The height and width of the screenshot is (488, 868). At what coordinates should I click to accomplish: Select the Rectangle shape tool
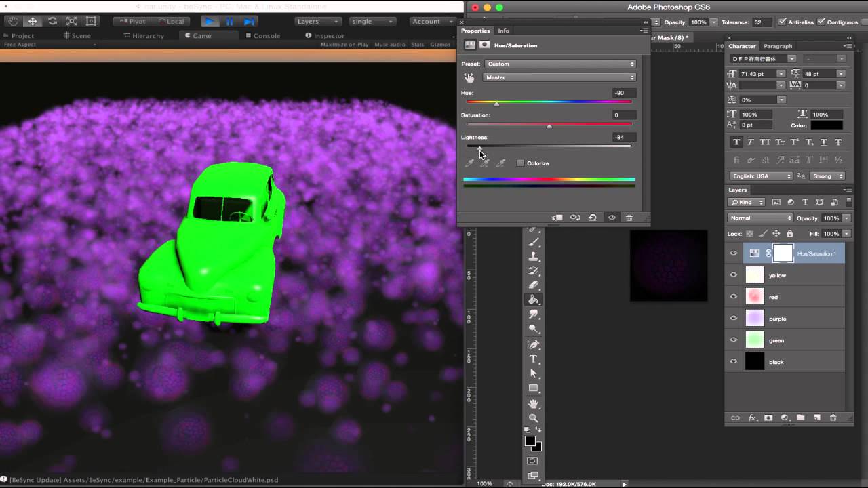pyautogui.click(x=534, y=388)
